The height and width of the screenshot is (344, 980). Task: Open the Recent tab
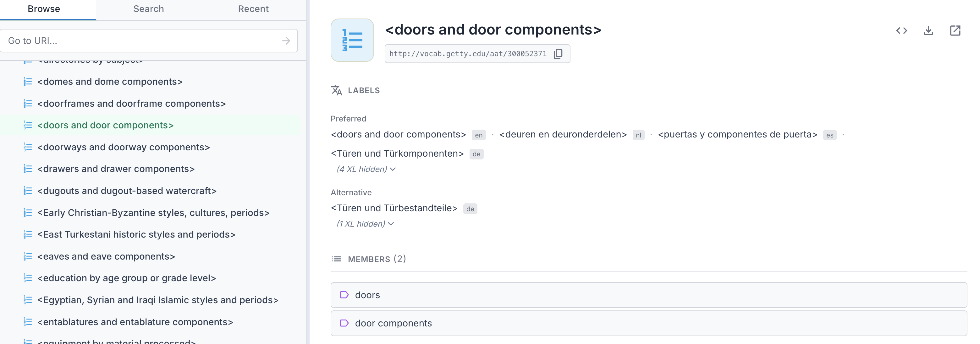pyautogui.click(x=253, y=9)
